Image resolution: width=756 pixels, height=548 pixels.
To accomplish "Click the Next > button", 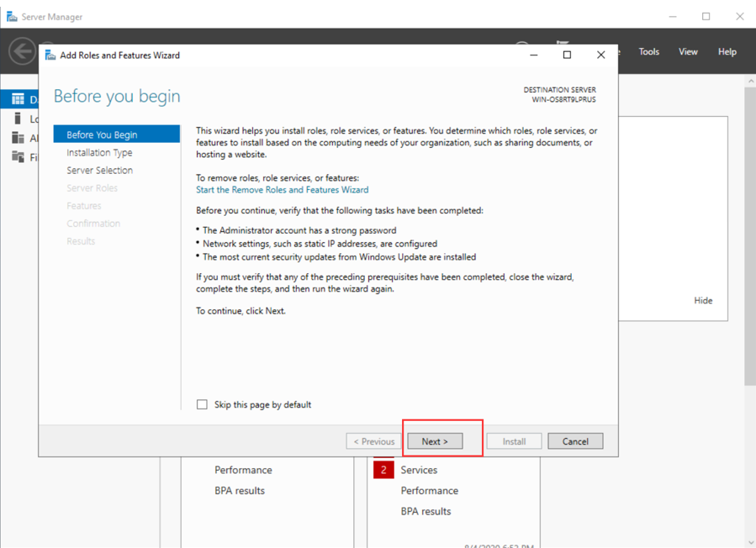I will point(435,441).
